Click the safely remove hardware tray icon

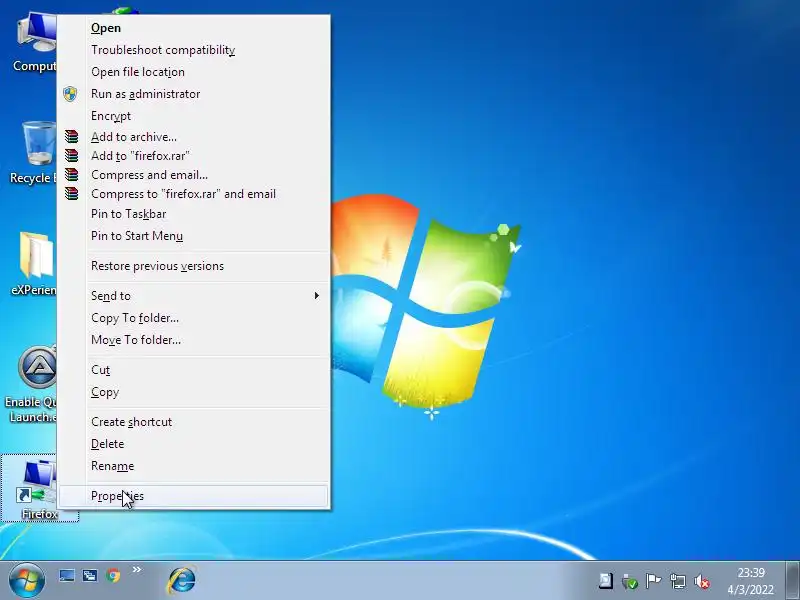[x=630, y=581]
